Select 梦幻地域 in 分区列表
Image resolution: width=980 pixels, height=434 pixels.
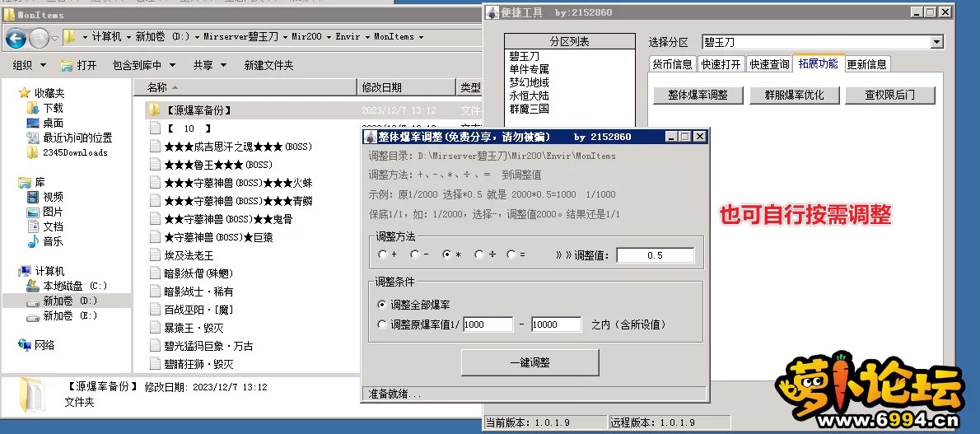[529, 82]
